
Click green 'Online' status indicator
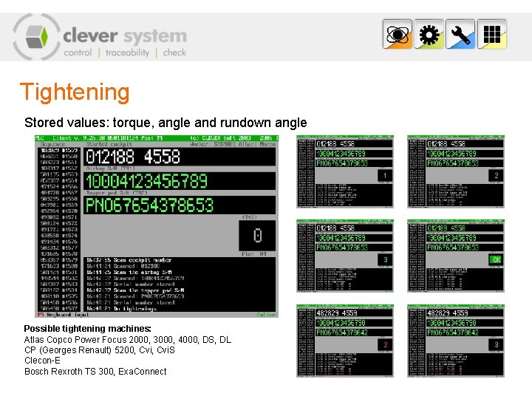[266, 315]
